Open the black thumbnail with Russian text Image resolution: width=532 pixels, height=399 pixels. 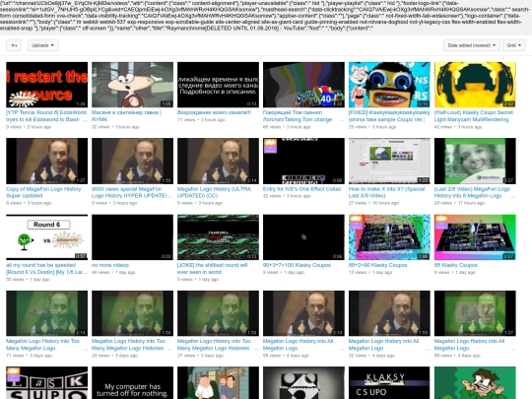pos(218,85)
